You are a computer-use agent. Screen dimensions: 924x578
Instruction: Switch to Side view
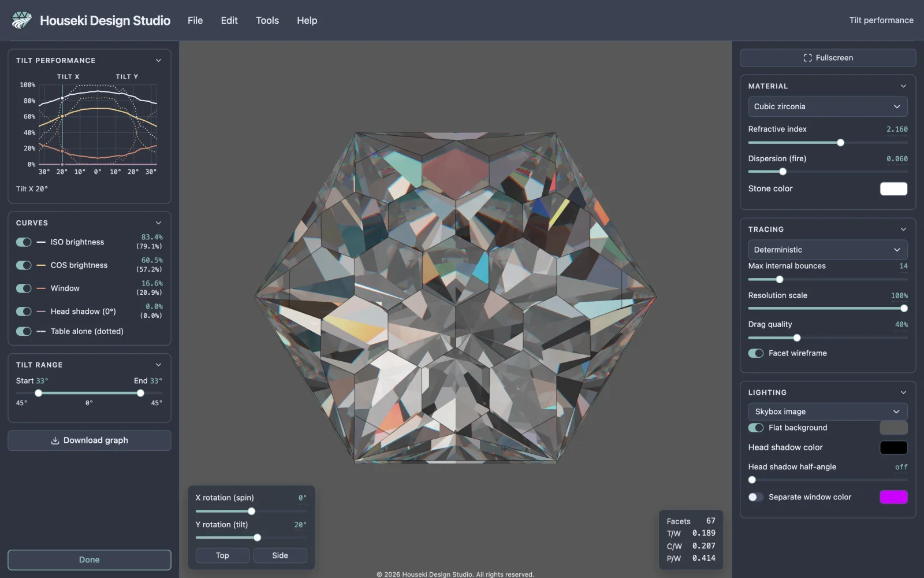click(280, 555)
